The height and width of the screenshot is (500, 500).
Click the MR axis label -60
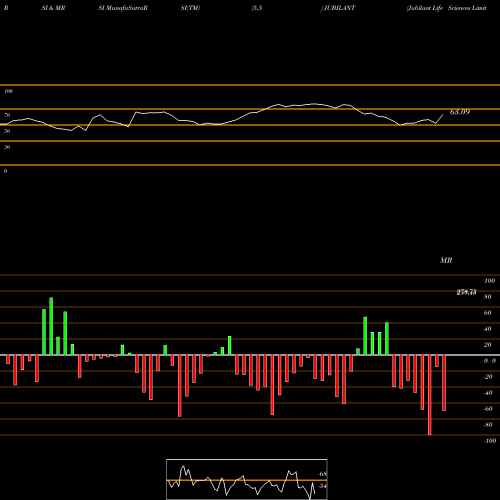(488, 409)
